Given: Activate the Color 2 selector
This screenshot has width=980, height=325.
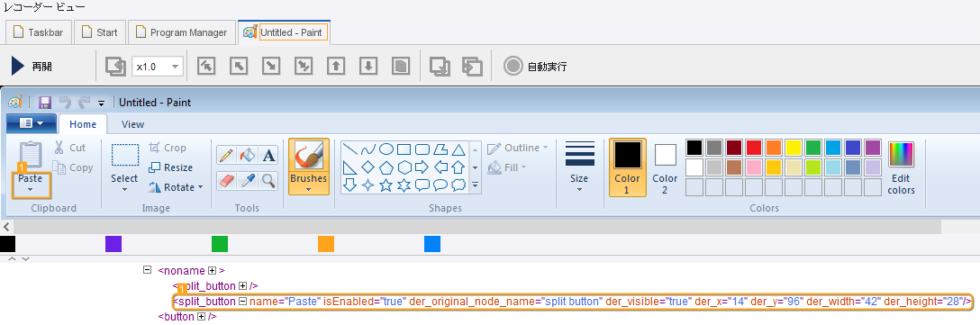Looking at the screenshot, I should (x=665, y=167).
